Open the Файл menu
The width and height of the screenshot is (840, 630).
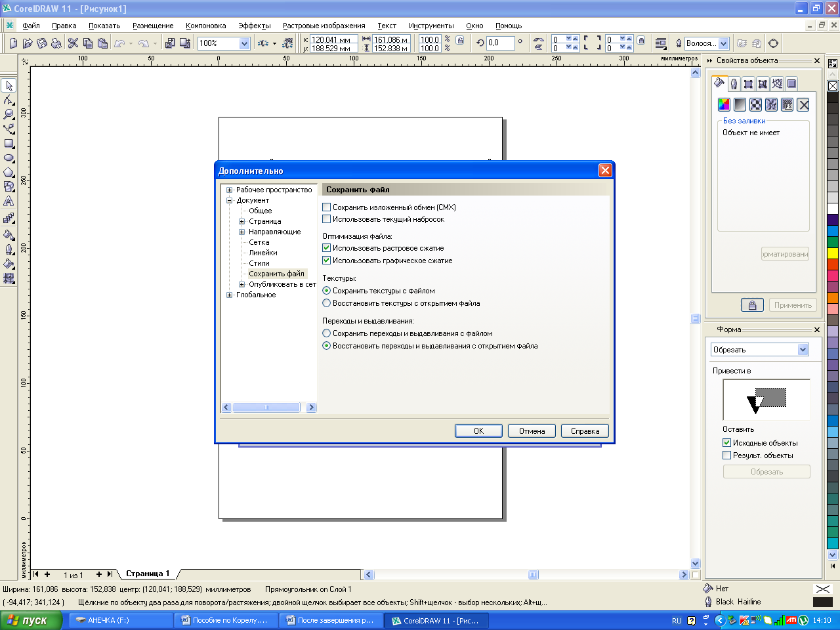point(31,26)
